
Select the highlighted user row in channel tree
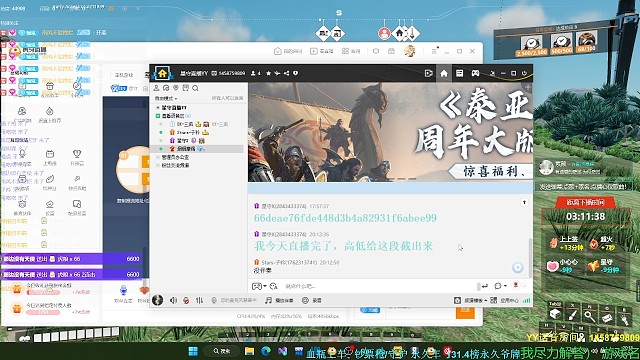pyautogui.click(x=197, y=149)
